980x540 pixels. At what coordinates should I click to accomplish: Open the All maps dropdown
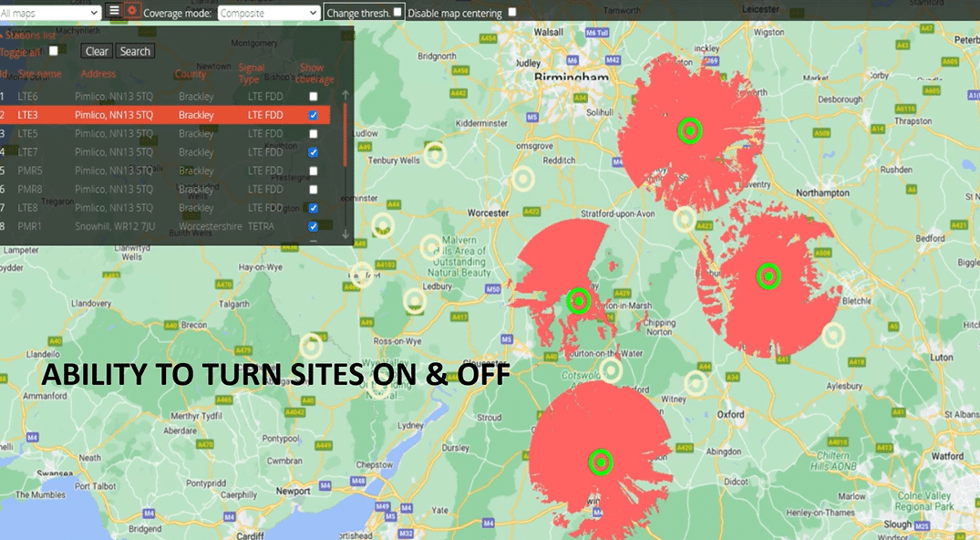pos(50,13)
